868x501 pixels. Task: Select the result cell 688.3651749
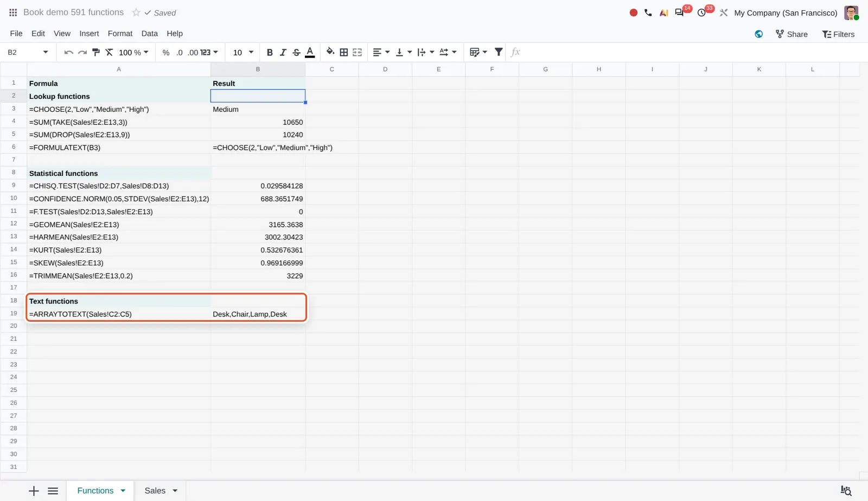click(x=258, y=199)
